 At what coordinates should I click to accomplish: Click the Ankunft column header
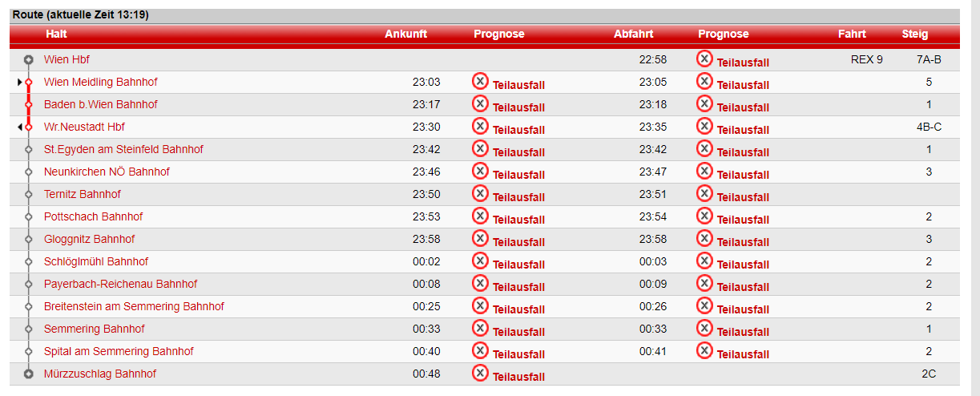coord(405,34)
